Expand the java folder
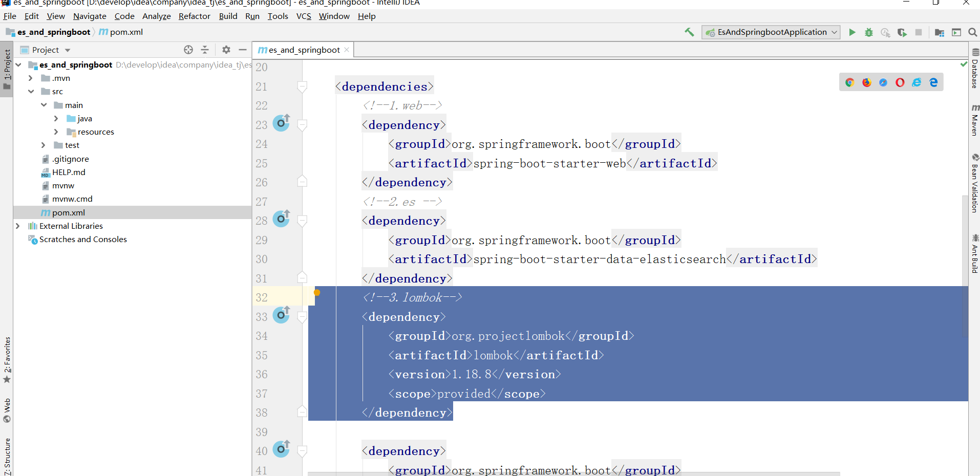The height and width of the screenshot is (476, 980). click(56, 118)
